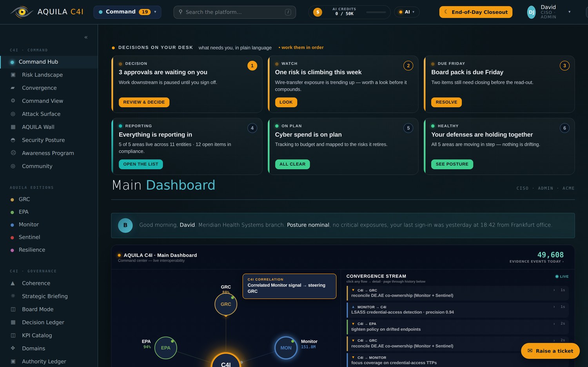The width and height of the screenshot is (588, 367).
Task: Click the Domains icon in sidebar
Action: [13, 348]
